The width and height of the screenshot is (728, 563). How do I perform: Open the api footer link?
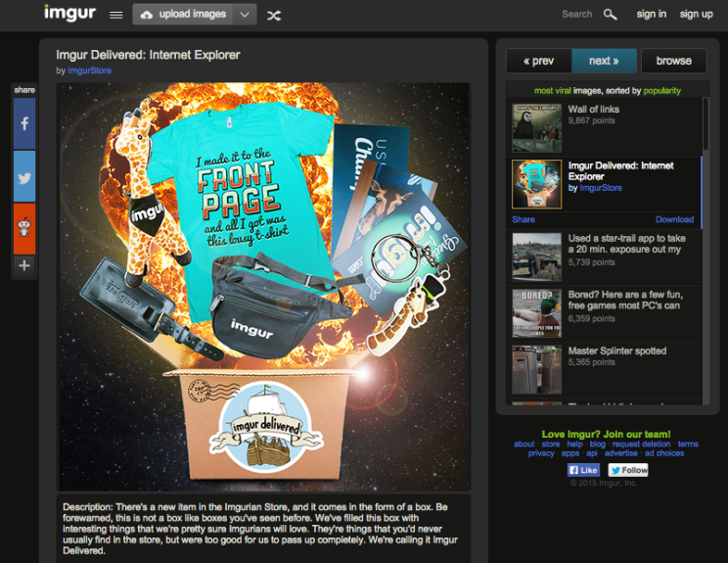pos(591,453)
